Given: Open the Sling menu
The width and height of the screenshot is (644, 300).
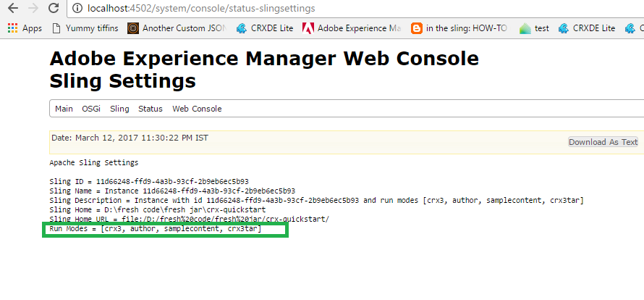Looking at the screenshot, I should [x=119, y=109].
